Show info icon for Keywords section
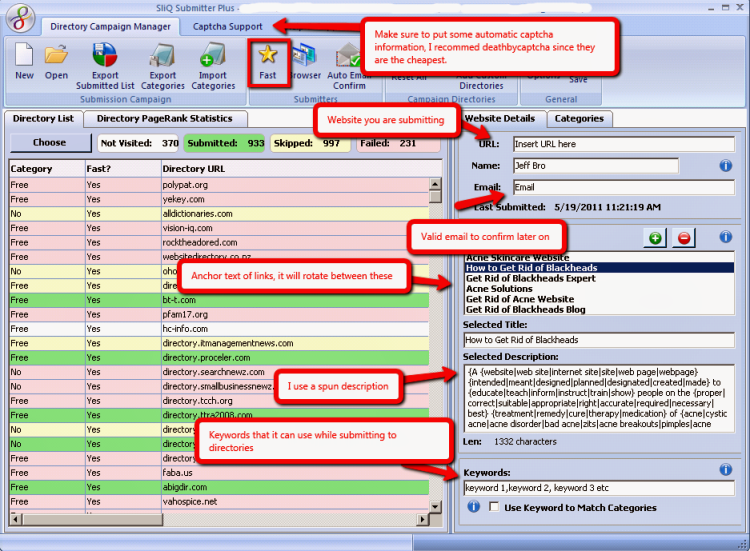The width and height of the screenshot is (750, 551). tap(726, 470)
